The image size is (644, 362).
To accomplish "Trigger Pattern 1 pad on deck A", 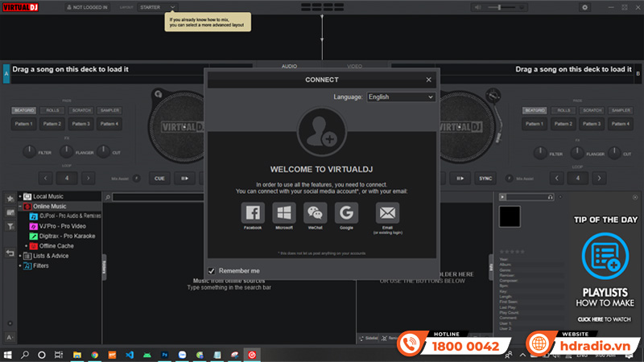I will coord(23,124).
